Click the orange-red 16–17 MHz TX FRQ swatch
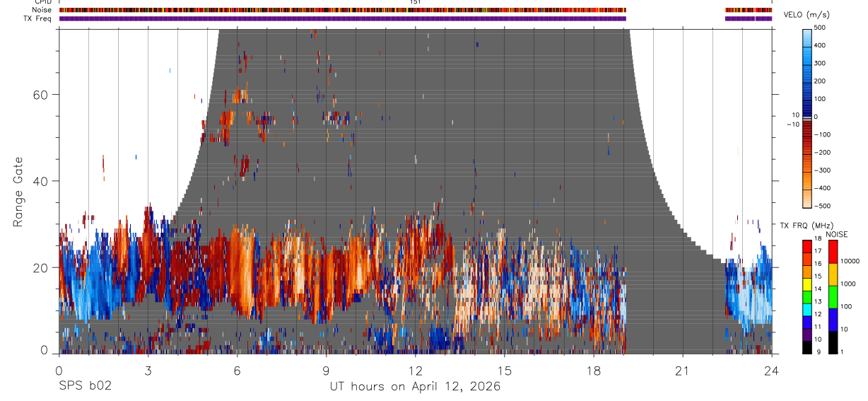Screen dimensions: 868x401 coord(807,259)
